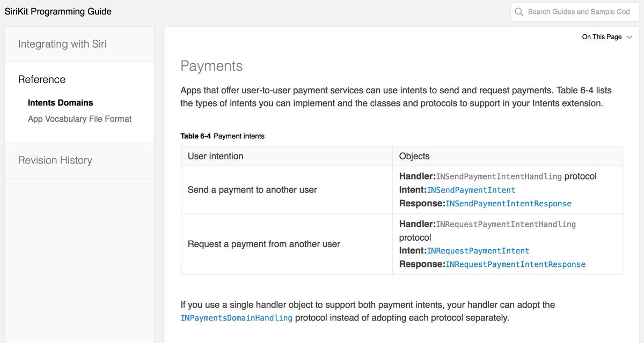The width and height of the screenshot is (644, 343).
Task: Select the Reference sidebar section
Action: coord(42,79)
